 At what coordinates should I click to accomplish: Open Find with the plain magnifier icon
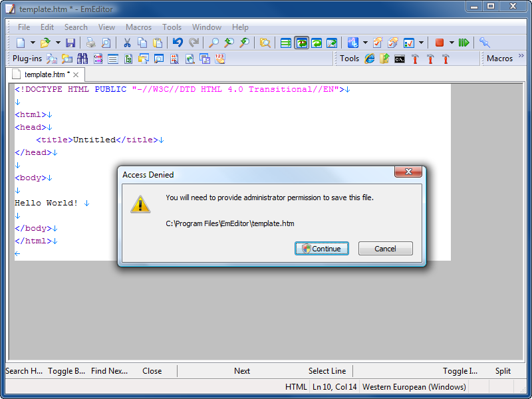tap(213, 43)
